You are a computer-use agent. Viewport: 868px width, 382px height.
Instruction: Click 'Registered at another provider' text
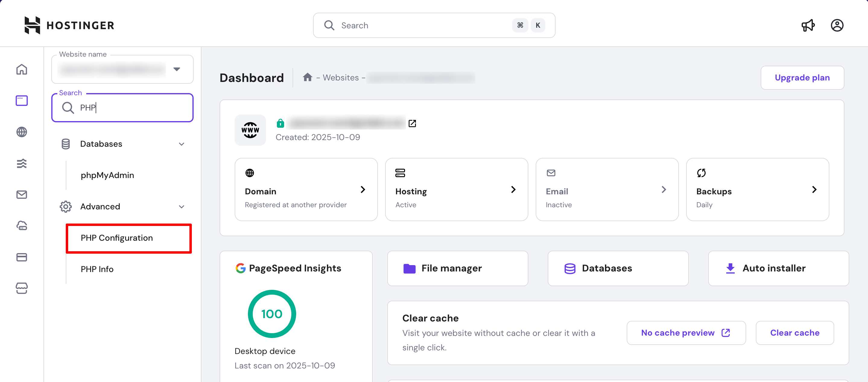(x=296, y=205)
